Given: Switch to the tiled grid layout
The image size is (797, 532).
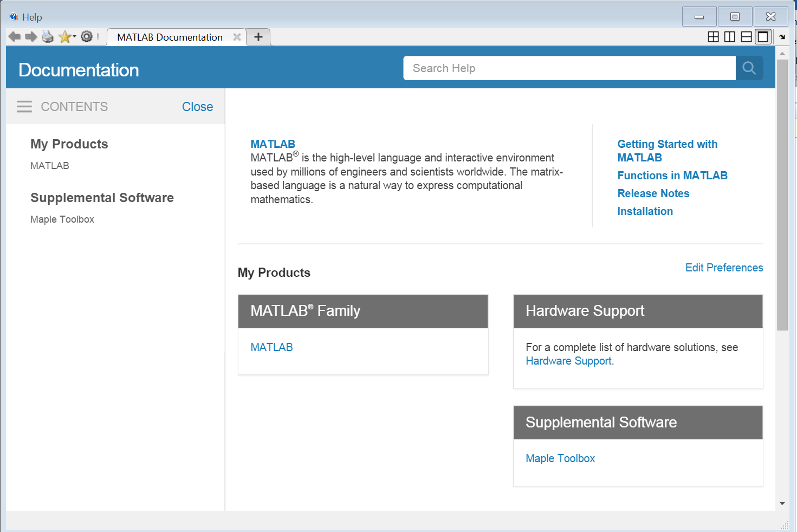Looking at the screenshot, I should pyautogui.click(x=714, y=37).
